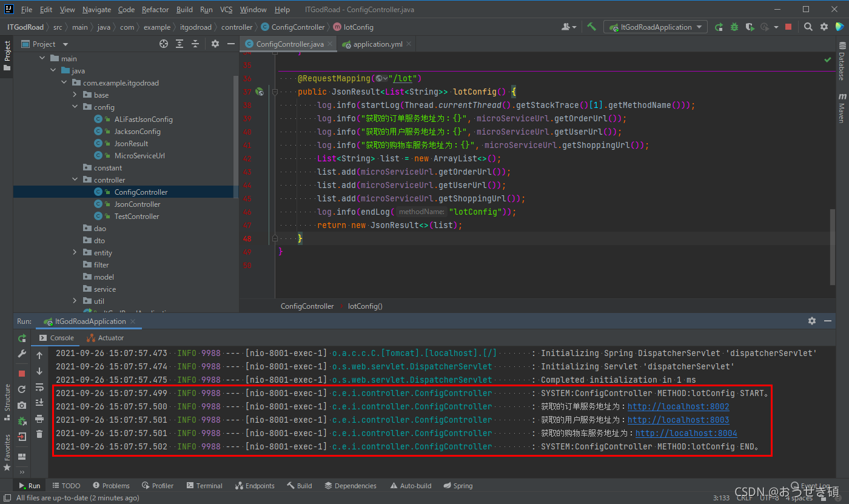Open IDE settings gear in top toolbar

click(824, 27)
